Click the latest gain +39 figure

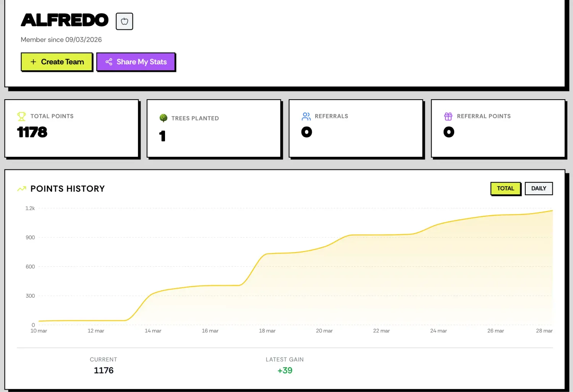(285, 370)
